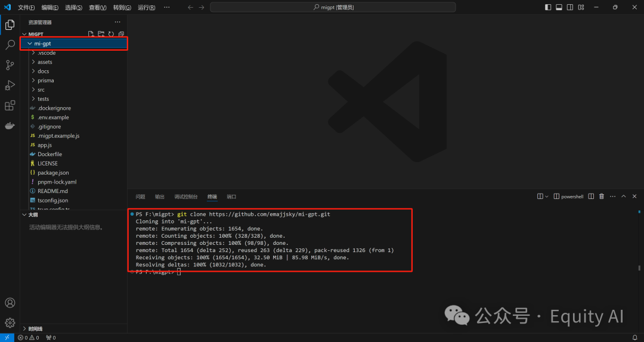Image resolution: width=644 pixels, height=342 pixels.
Task: Switch to the 终端 terminal tab
Action: (x=212, y=197)
